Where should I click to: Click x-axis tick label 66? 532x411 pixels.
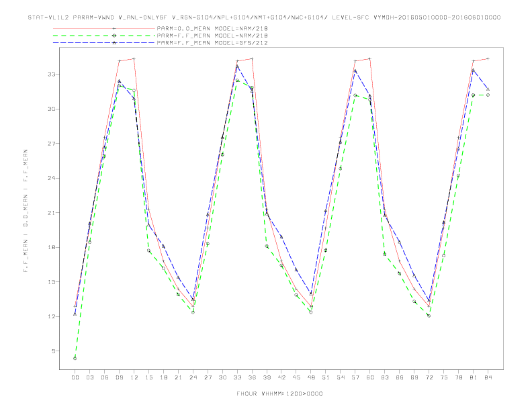pyautogui.click(x=400, y=377)
